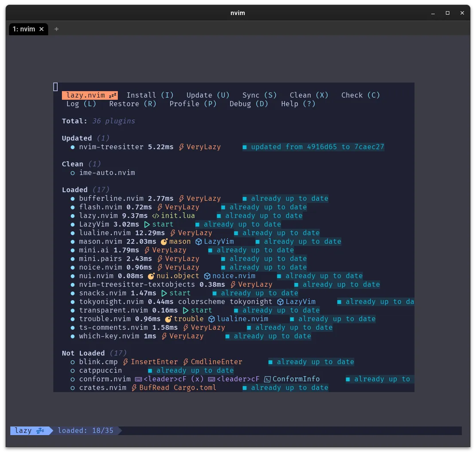Image resolution: width=476 pixels, height=454 pixels.
Task: Select the Update (U) menu item
Action: tap(208, 95)
